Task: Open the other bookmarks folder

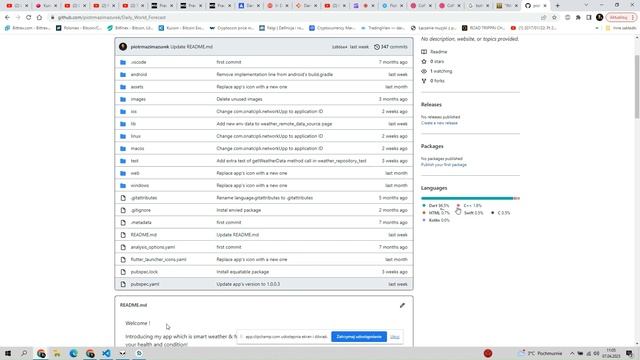Action: [x=620, y=28]
